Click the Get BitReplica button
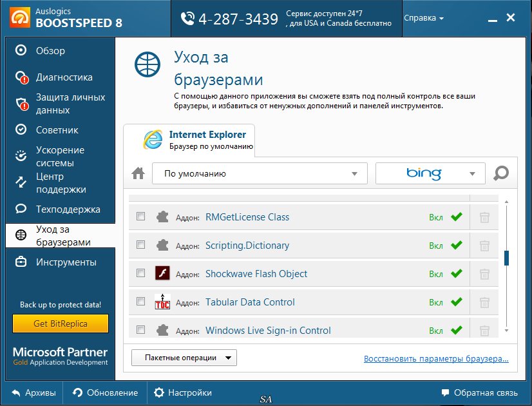 point(61,324)
